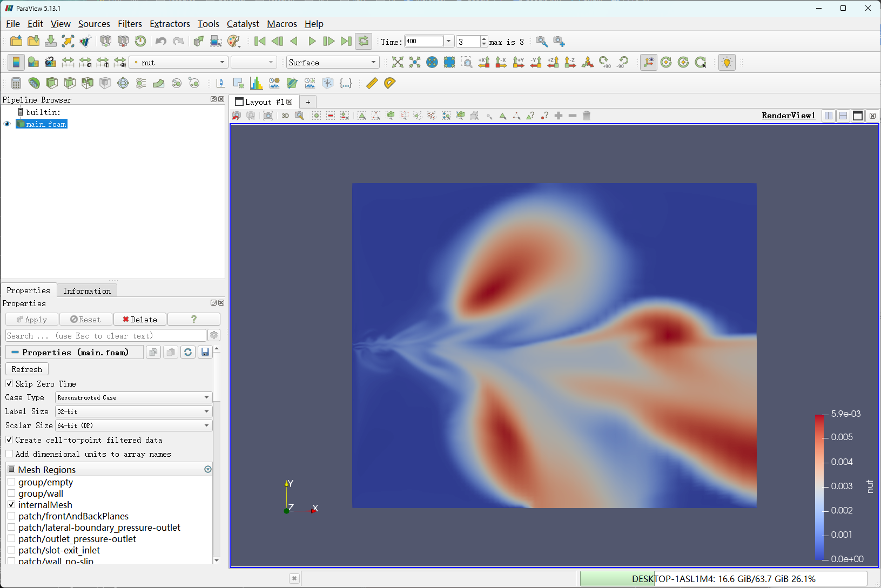Copy properties icon next to main.foam
Image resolution: width=881 pixels, height=588 pixels.
point(153,352)
